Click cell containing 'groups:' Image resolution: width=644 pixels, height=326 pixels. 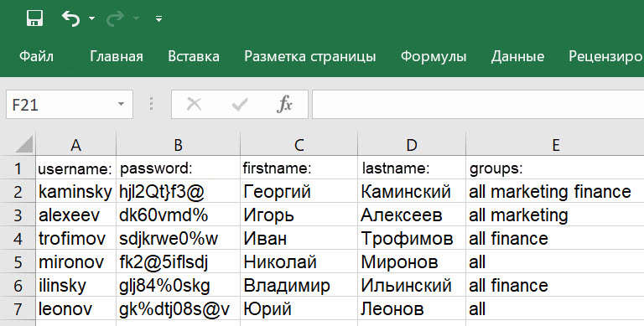click(x=555, y=168)
